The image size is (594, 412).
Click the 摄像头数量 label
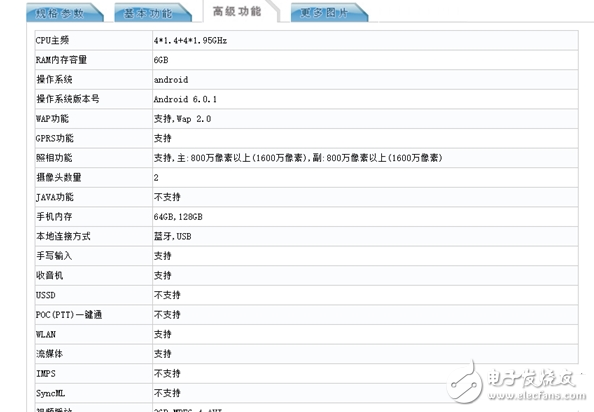pos(59,178)
